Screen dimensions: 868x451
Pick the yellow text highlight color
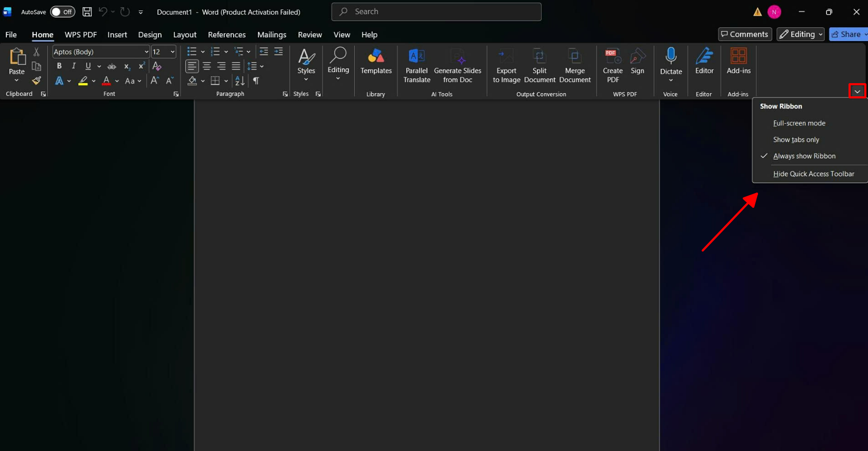click(83, 81)
